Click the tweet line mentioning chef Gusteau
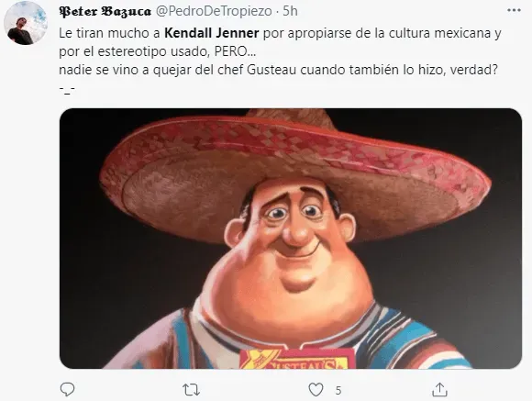Image resolution: width=532 pixels, height=401 pixels. point(278,70)
